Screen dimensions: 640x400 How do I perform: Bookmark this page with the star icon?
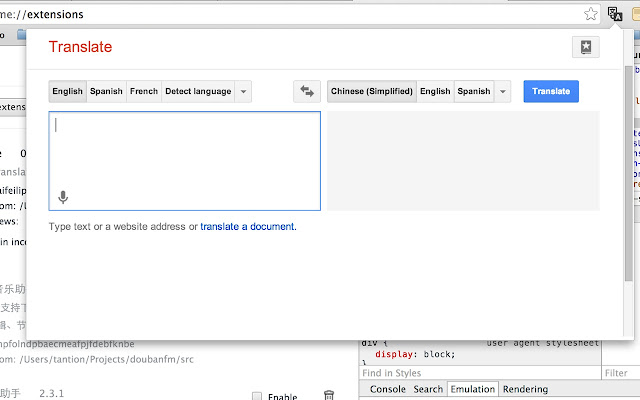click(591, 14)
